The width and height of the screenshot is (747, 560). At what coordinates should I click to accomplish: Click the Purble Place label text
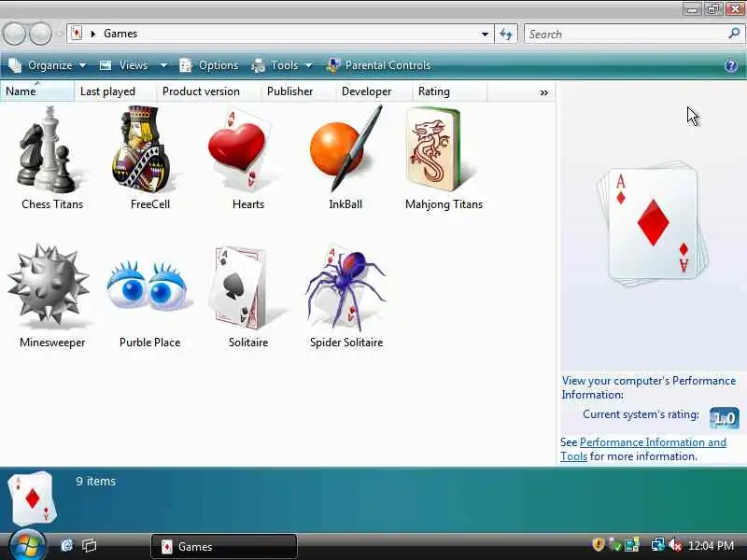pyautogui.click(x=149, y=343)
